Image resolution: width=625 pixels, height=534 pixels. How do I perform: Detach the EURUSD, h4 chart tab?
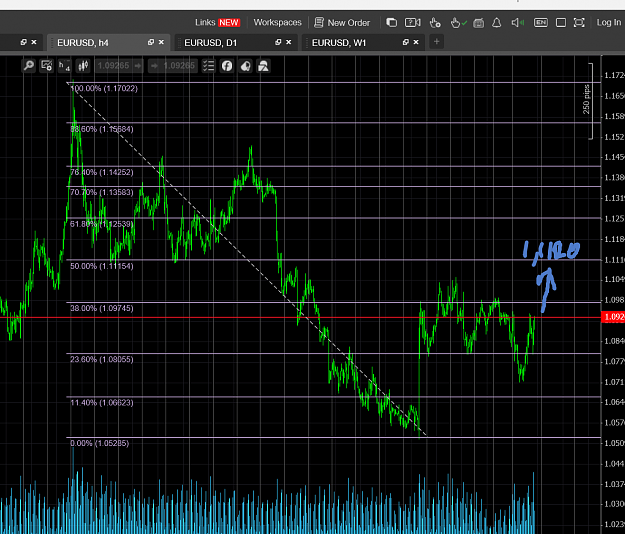[151, 42]
